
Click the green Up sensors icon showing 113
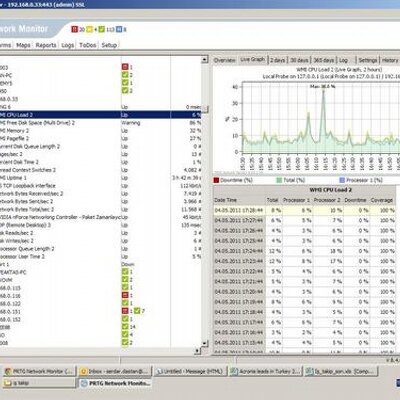[x=102, y=29]
